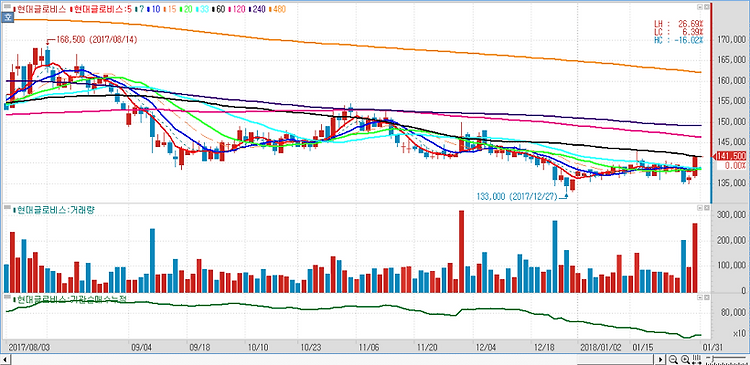Image resolution: width=750 pixels, height=365 pixels.
Task: Click the 168,500 (2017/08/14) high marker
Action: 97,40
